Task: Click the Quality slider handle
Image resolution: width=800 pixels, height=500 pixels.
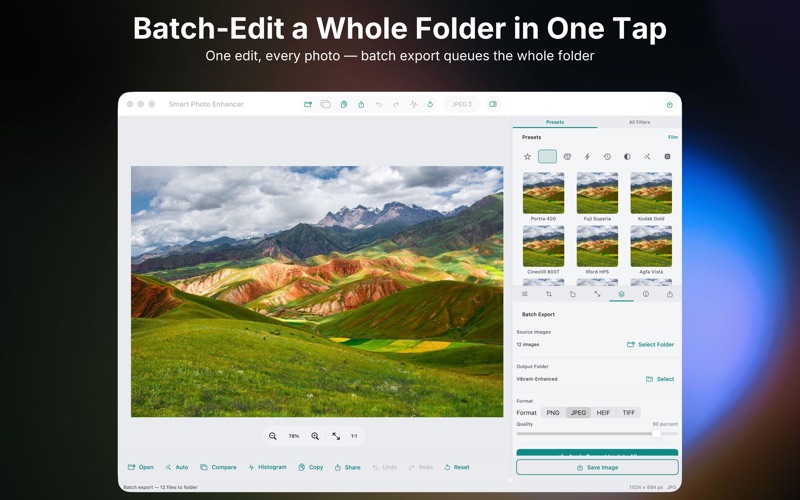Action: point(657,433)
